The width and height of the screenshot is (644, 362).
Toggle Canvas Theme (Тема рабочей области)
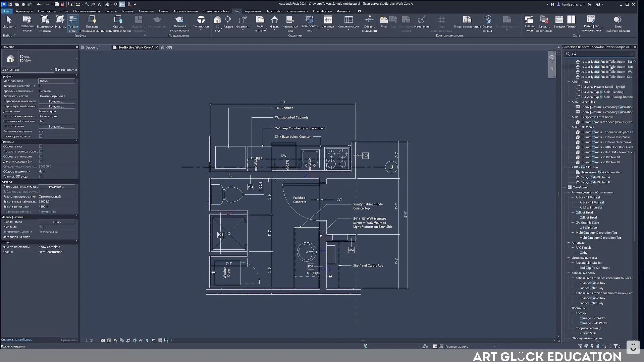click(618, 23)
